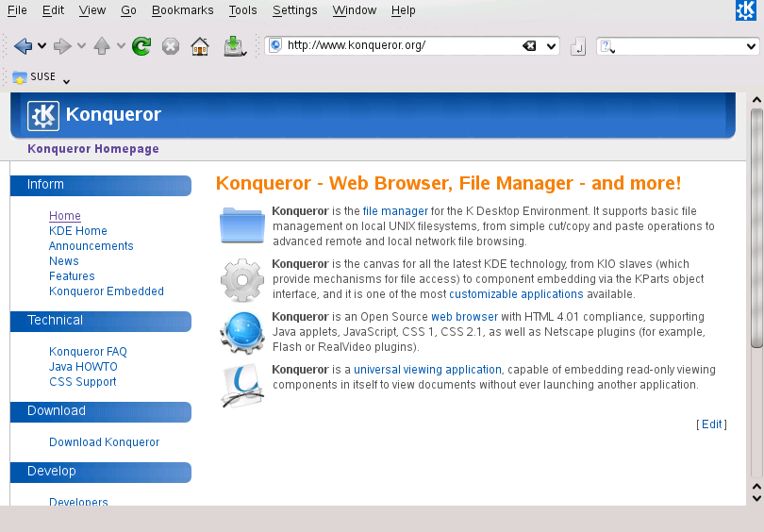Clear the location bar with the X icon

click(529, 46)
